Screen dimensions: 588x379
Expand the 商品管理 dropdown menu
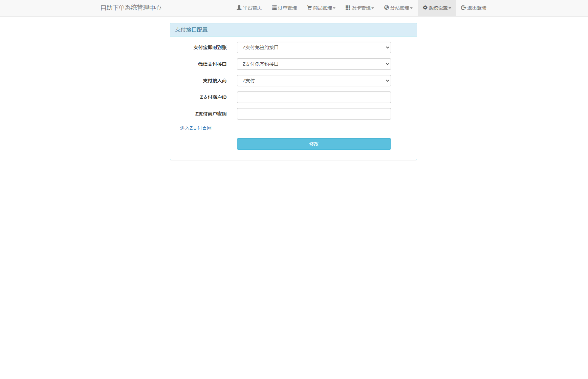pos(321,8)
